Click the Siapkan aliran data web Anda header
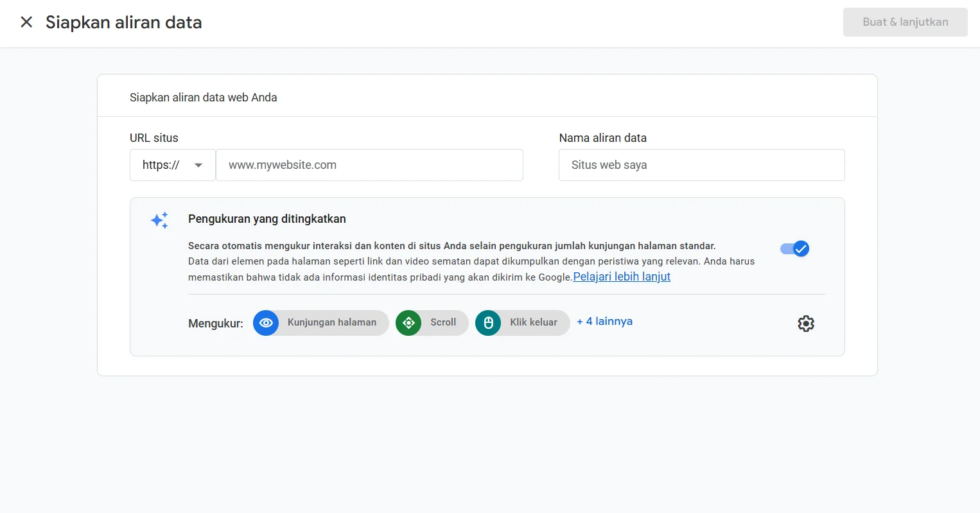 tap(204, 98)
